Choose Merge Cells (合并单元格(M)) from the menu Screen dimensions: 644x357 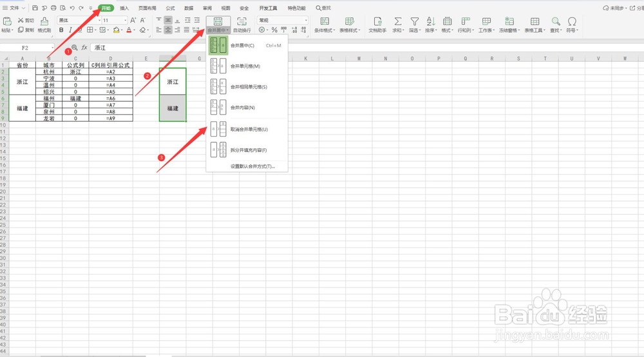[x=247, y=66]
